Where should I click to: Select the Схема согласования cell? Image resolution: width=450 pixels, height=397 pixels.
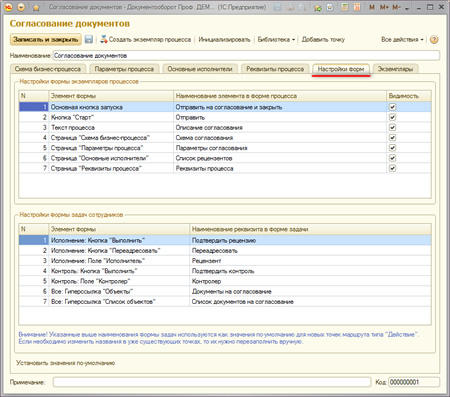coord(280,138)
